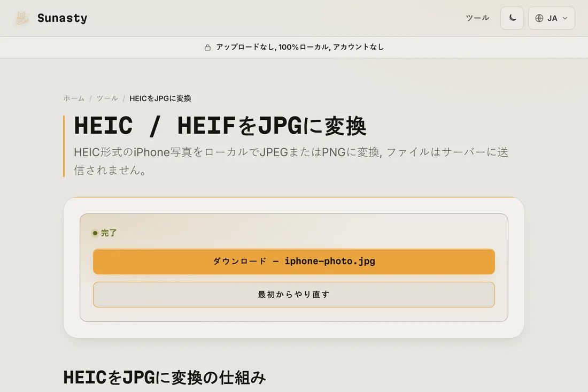
Task: Click the アップロードなし, 100%ローカル banner text
Action: 300,47
